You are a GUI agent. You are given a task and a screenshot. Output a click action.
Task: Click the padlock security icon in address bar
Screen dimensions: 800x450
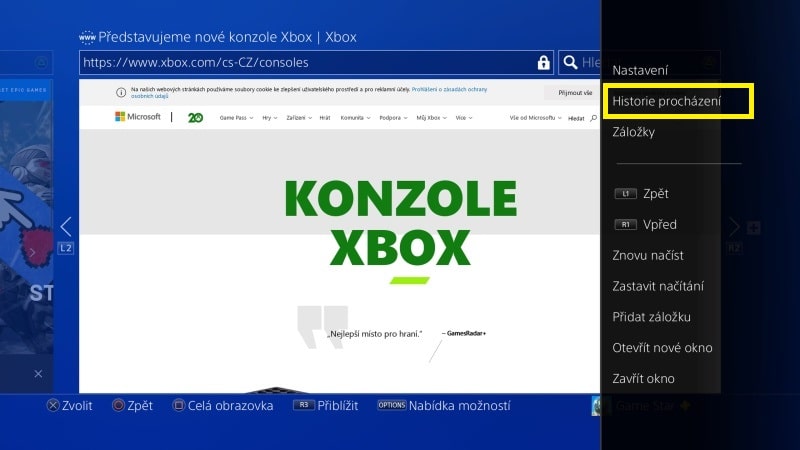coord(543,62)
